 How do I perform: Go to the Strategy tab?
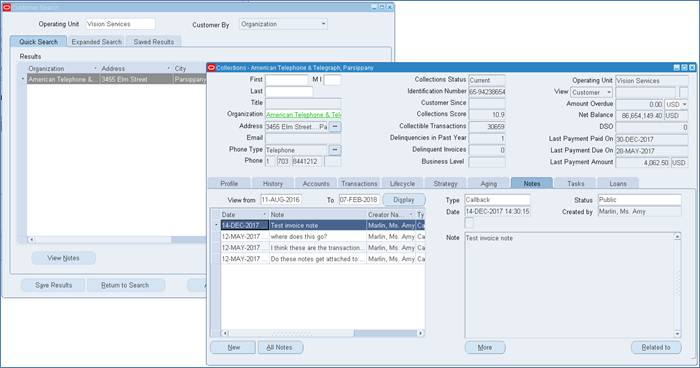pos(446,184)
